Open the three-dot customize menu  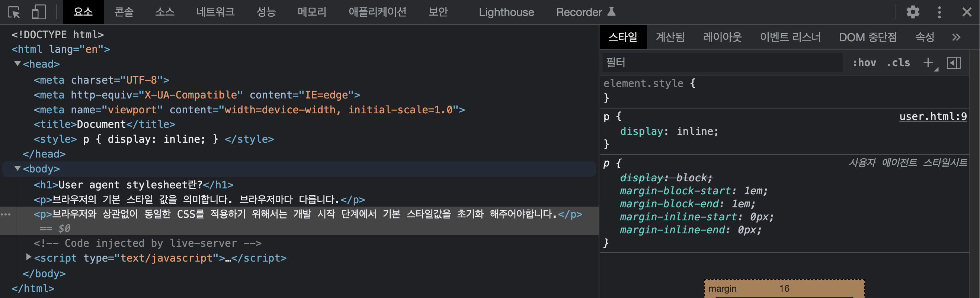click(939, 12)
